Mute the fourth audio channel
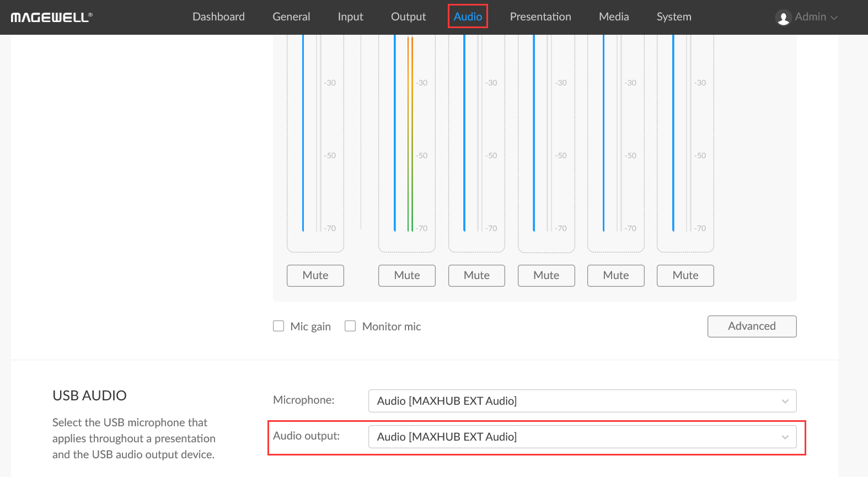868x477 pixels. (546, 276)
